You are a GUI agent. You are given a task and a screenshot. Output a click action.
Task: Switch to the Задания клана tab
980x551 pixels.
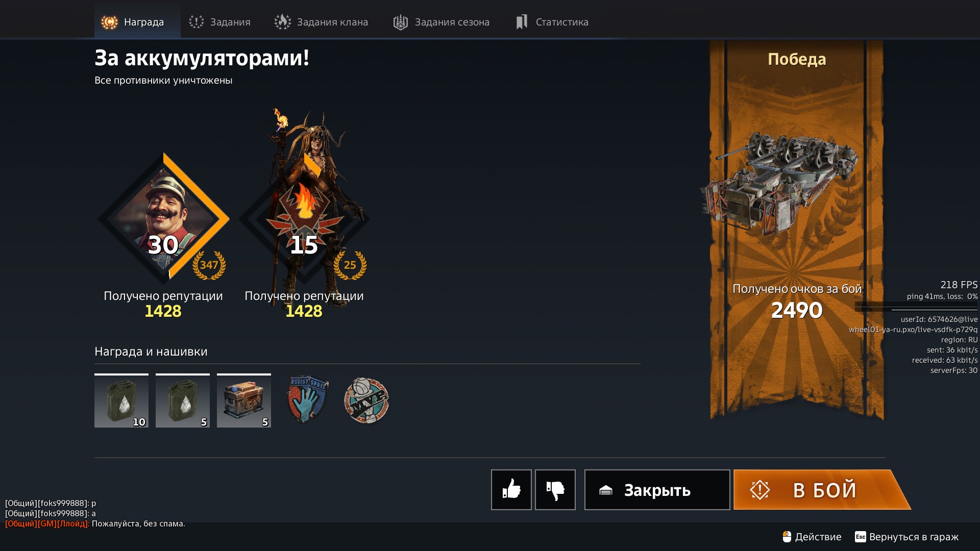[321, 22]
